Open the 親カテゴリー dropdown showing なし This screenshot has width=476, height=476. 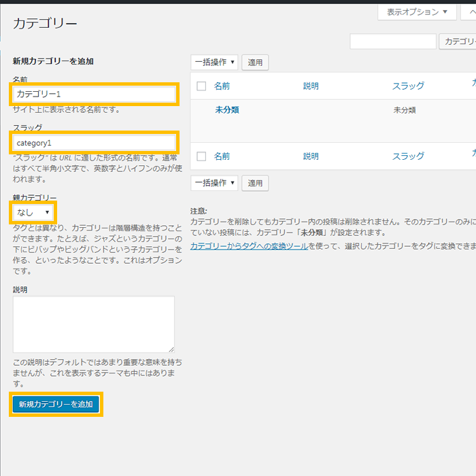click(x=33, y=212)
